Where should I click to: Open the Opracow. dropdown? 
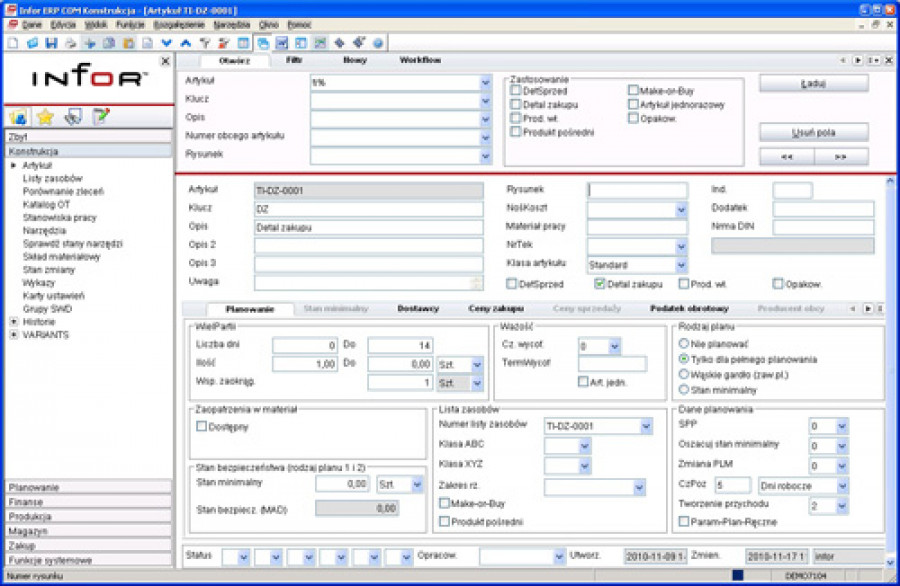pos(559,556)
